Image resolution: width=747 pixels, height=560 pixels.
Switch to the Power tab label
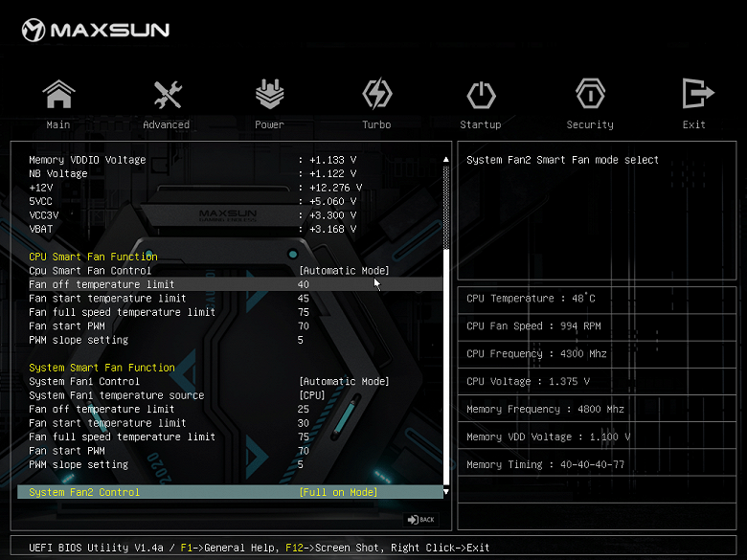269,124
